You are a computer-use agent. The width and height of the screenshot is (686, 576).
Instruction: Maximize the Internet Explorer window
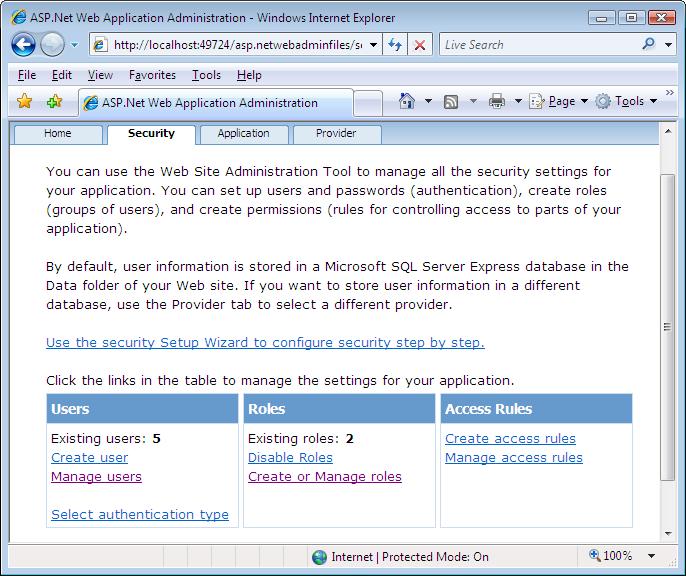[x=631, y=18]
